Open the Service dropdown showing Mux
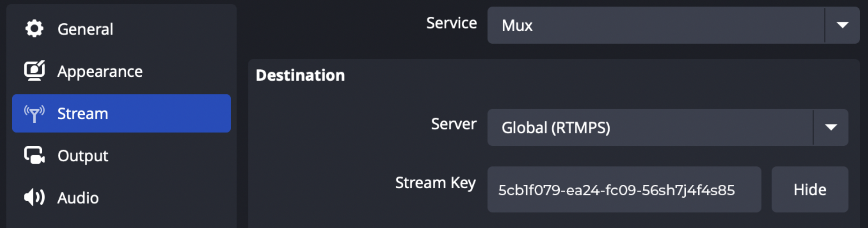 click(656, 25)
